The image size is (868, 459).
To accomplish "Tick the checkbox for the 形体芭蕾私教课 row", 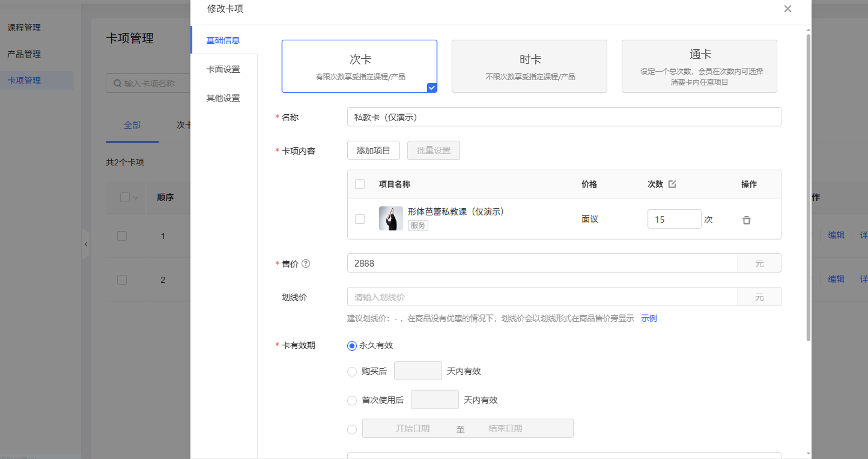I will click(360, 219).
